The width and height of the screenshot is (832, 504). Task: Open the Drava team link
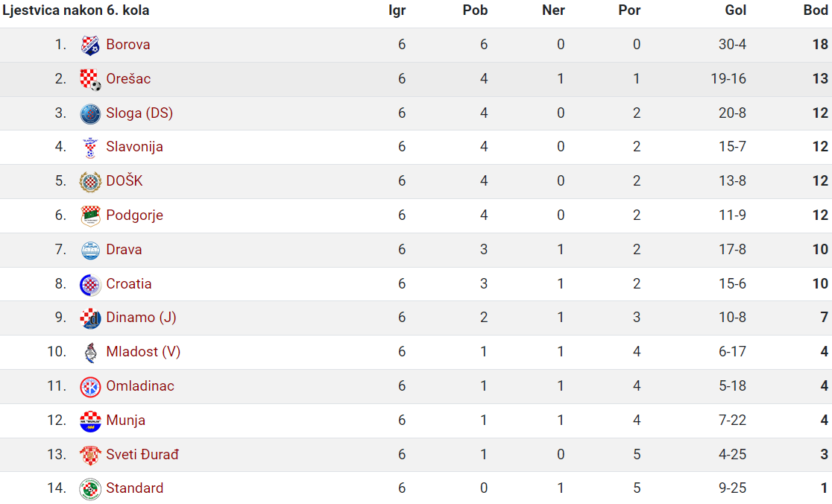pyautogui.click(x=125, y=249)
